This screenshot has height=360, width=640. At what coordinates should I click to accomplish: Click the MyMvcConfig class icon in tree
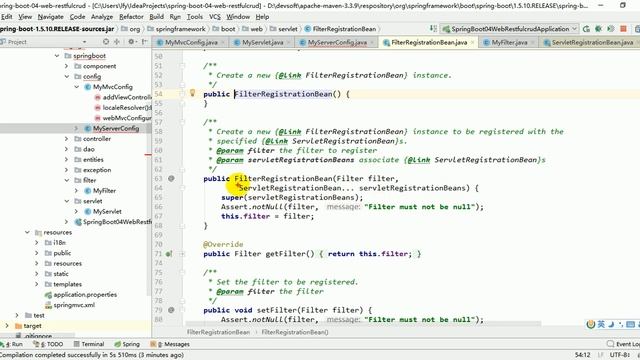[x=87, y=87]
